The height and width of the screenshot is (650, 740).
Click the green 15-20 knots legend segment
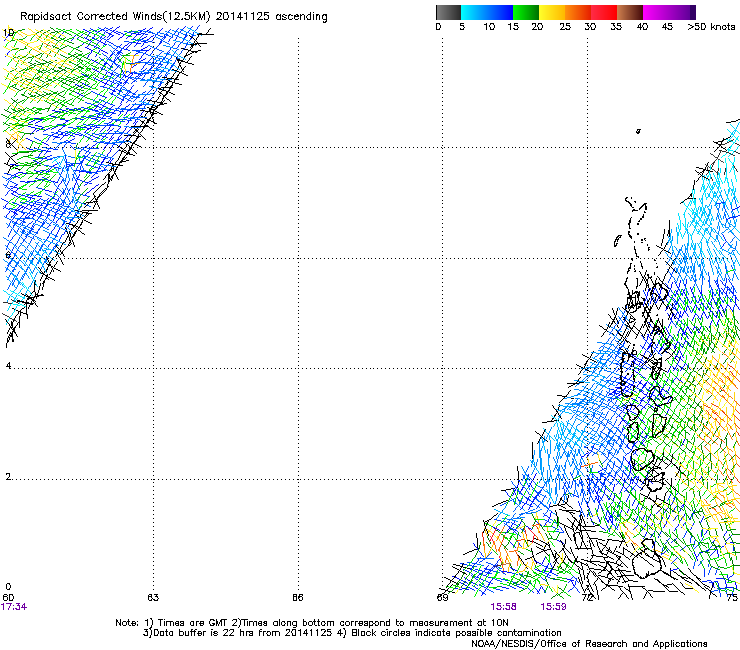[526, 12]
